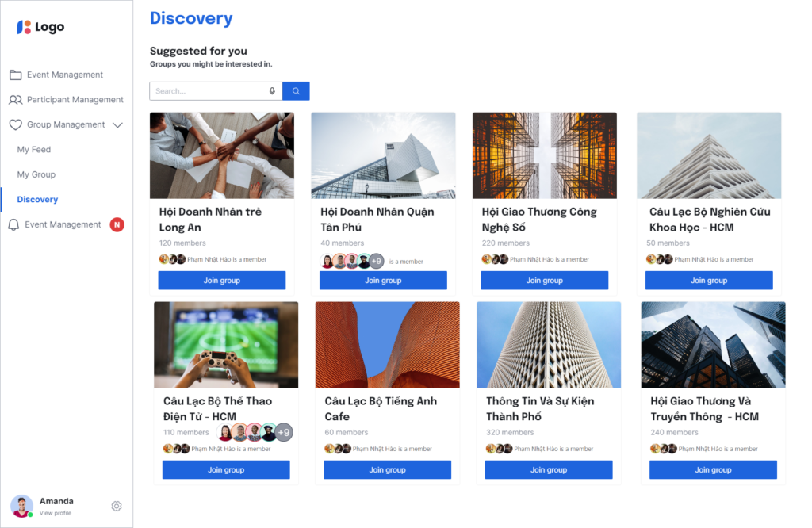Open My Feed in the sidebar
The height and width of the screenshot is (528, 812).
[34, 149]
